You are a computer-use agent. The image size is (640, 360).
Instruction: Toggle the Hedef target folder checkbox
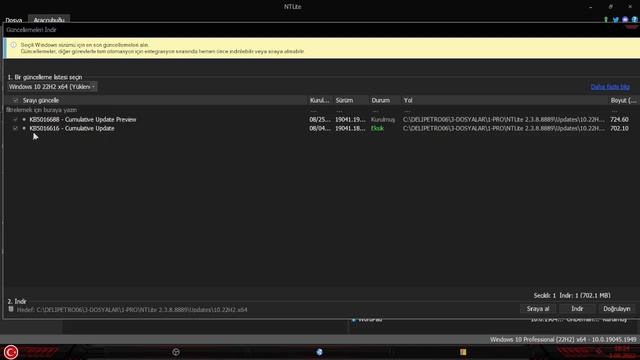11,309
